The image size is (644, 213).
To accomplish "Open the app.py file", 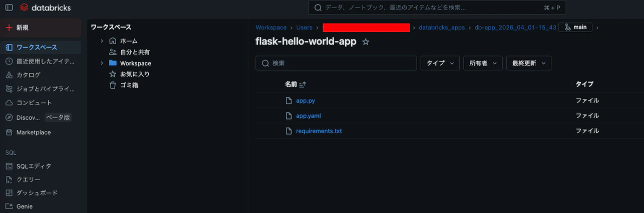I will click(x=305, y=100).
